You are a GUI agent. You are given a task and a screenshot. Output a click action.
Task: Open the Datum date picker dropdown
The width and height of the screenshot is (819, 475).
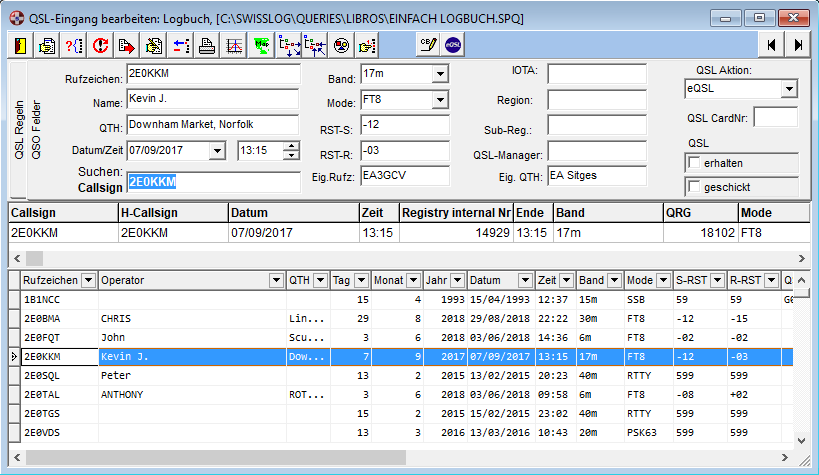[x=217, y=151]
